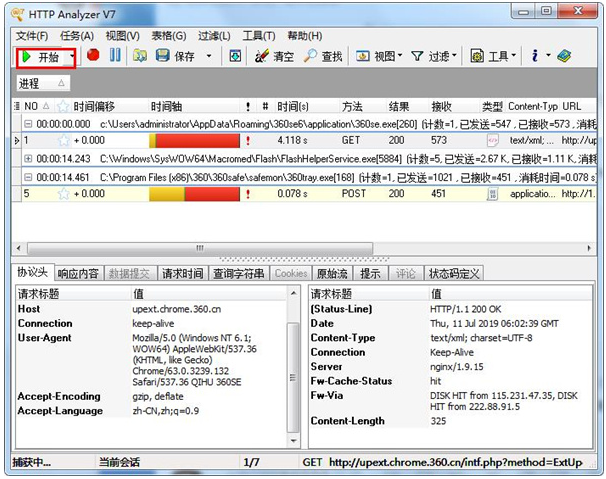
Task: Open the 工具(T) menu
Action: [x=259, y=36]
